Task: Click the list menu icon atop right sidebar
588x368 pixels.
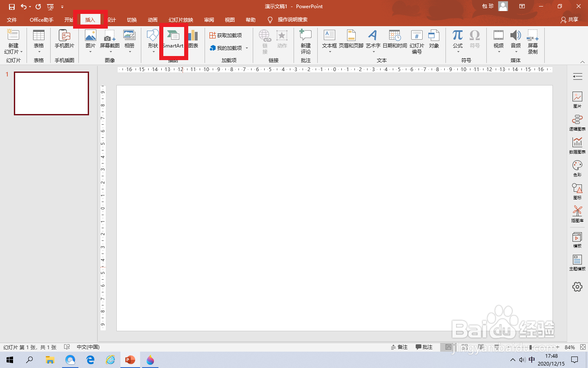Action: coord(577,76)
